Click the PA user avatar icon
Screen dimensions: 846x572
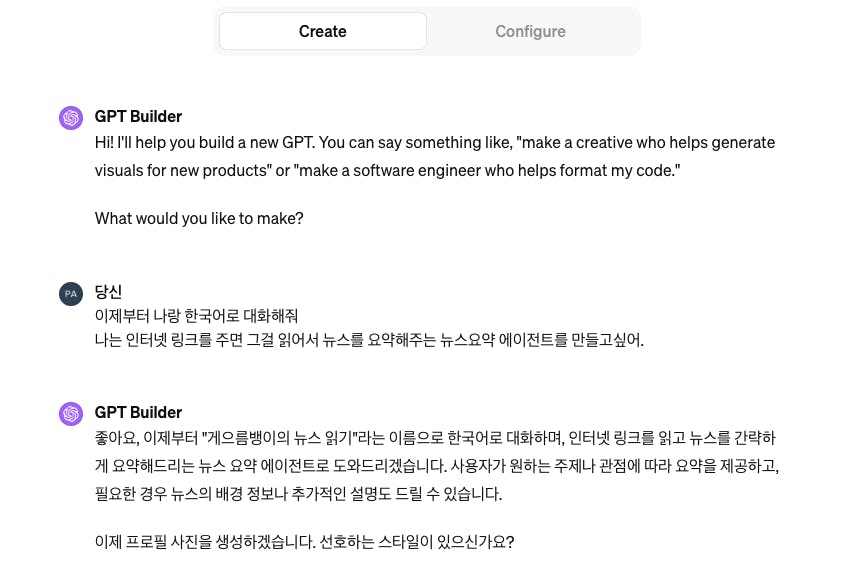pyautogui.click(x=71, y=293)
